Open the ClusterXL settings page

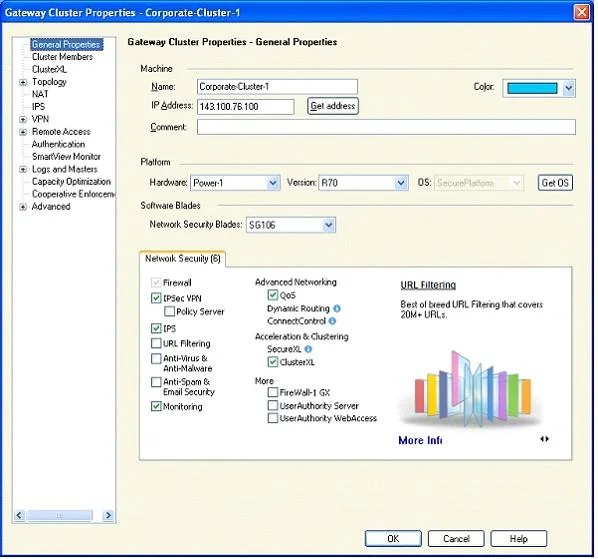coord(49,69)
